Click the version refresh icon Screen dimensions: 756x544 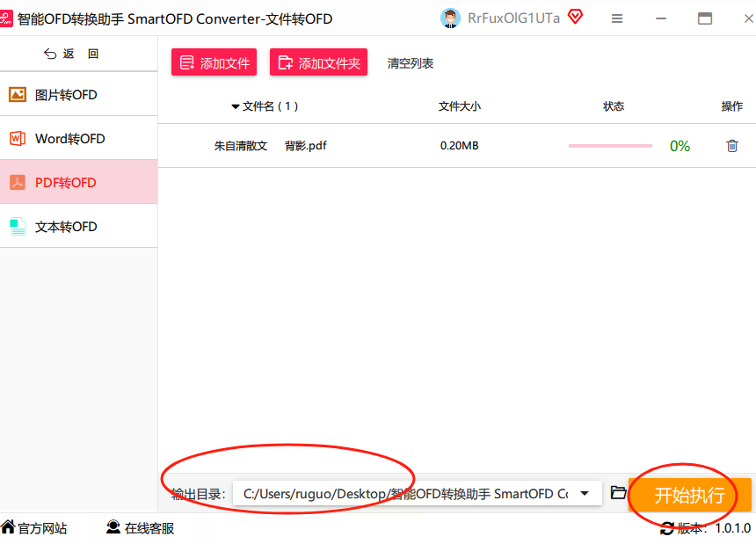667,528
